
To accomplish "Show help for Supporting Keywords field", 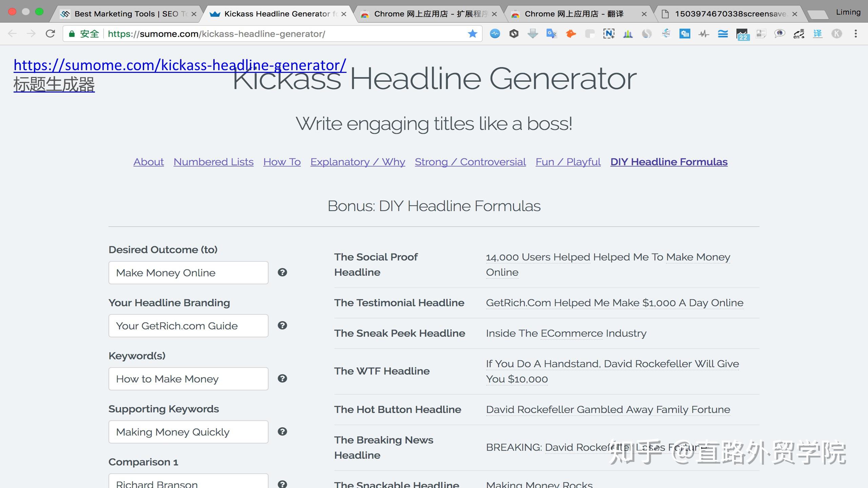I will (282, 431).
